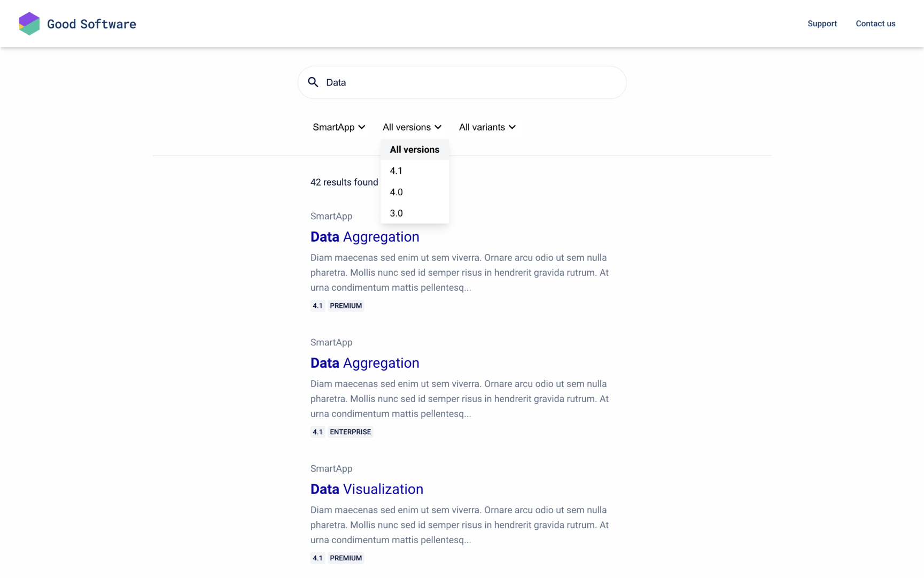Click the All versions chevron arrow

[x=438, y=127]
